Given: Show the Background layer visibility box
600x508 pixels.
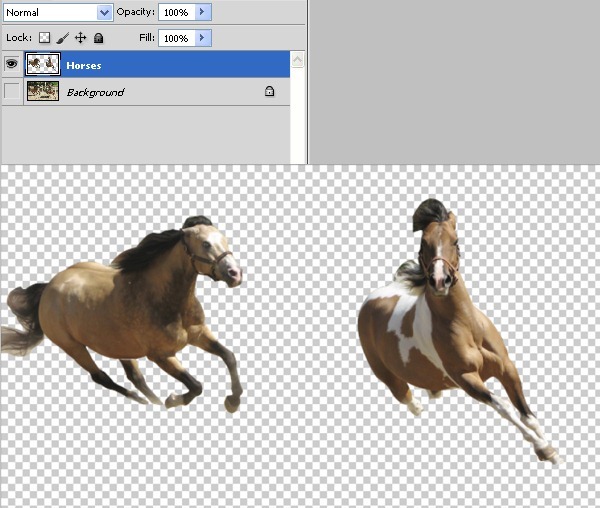Looking at the screenshot, I should pyautogui.click(x=12, y=91).
